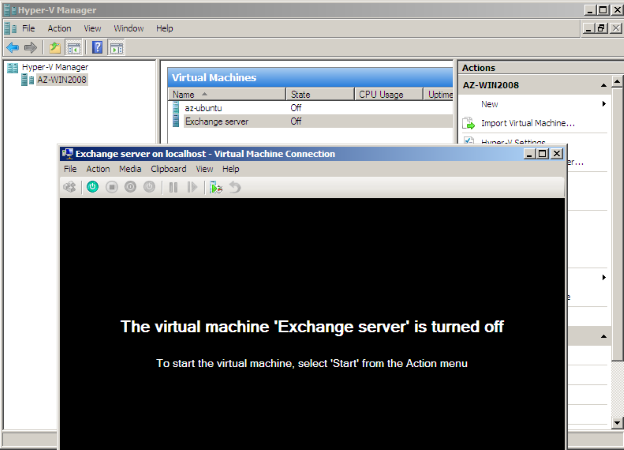Click the AZ-WIN2008 server icon in tree
The width and height of the screenshot is (624, 450).
click(x=27, y=80)
